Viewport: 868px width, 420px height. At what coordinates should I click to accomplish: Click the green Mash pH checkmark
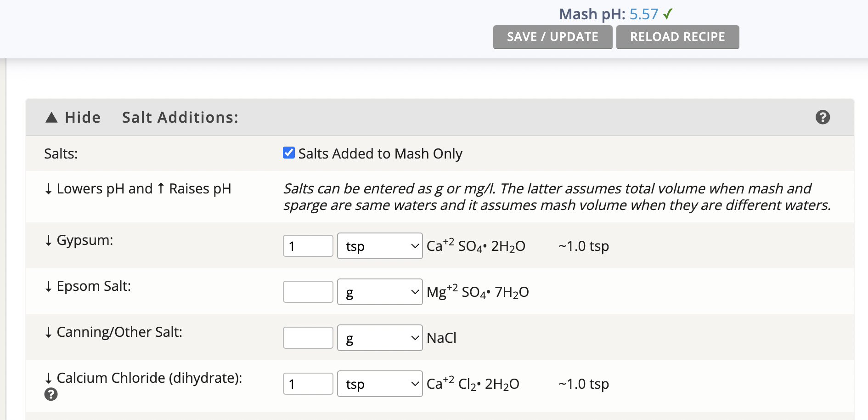click(668, 14)
